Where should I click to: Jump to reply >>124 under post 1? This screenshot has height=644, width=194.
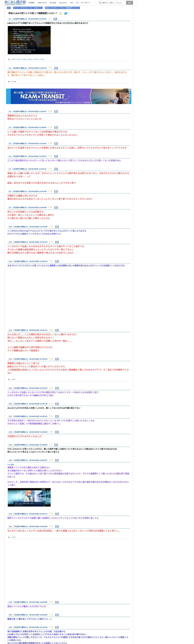point(41,59)
